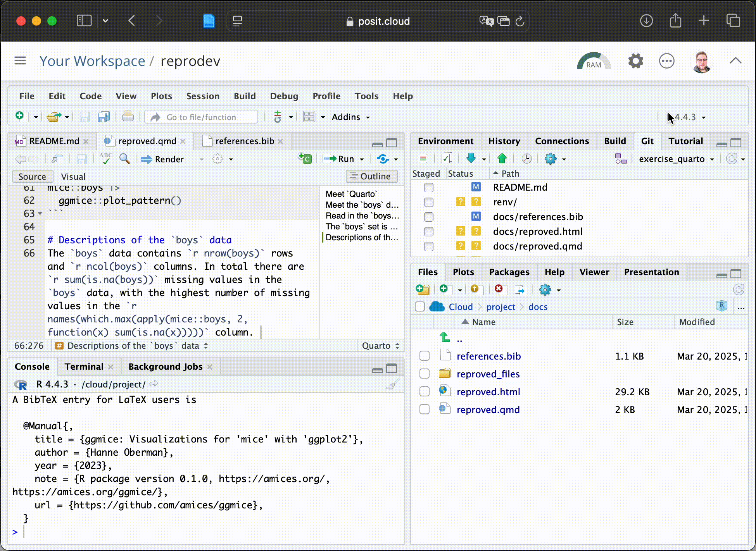Screen dimensions: 756x551
Task: Click the Go to file/function field
Action: tap(202, 117)
